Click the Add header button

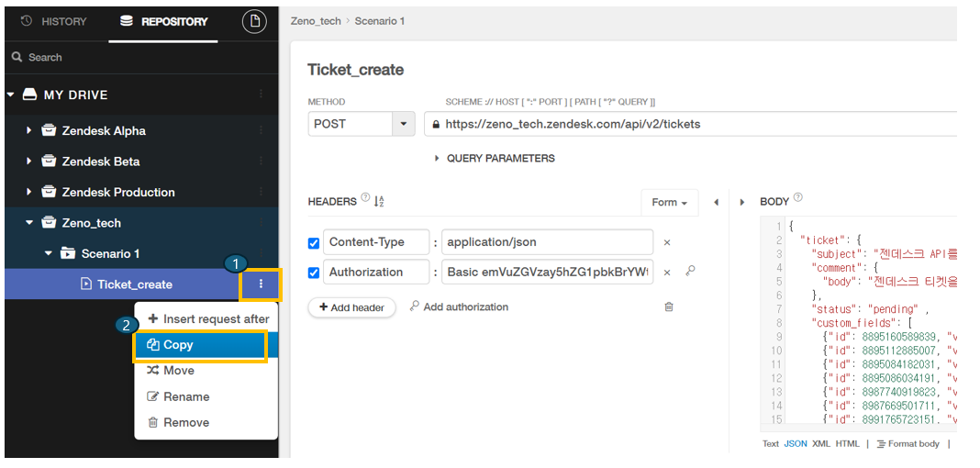[351, 307]
